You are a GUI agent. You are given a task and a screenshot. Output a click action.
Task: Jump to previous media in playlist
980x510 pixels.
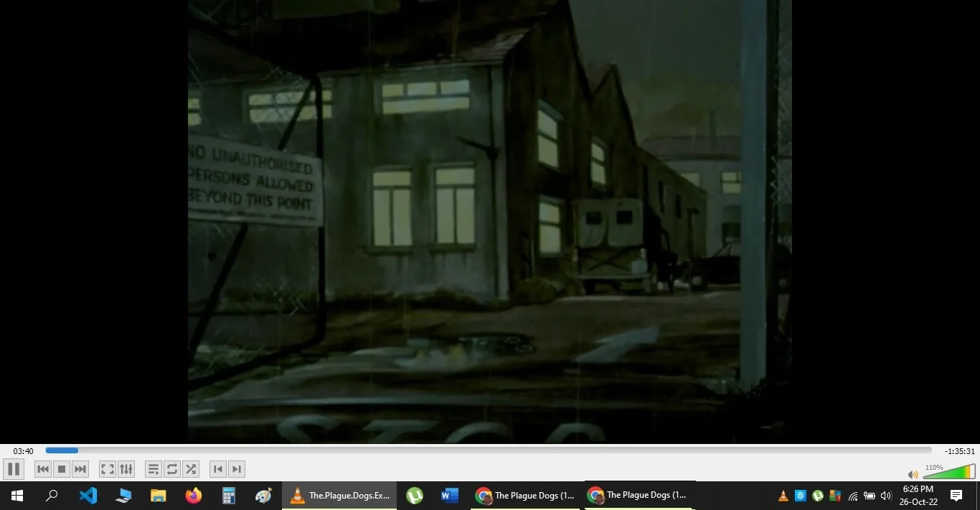tap(43, 469)
